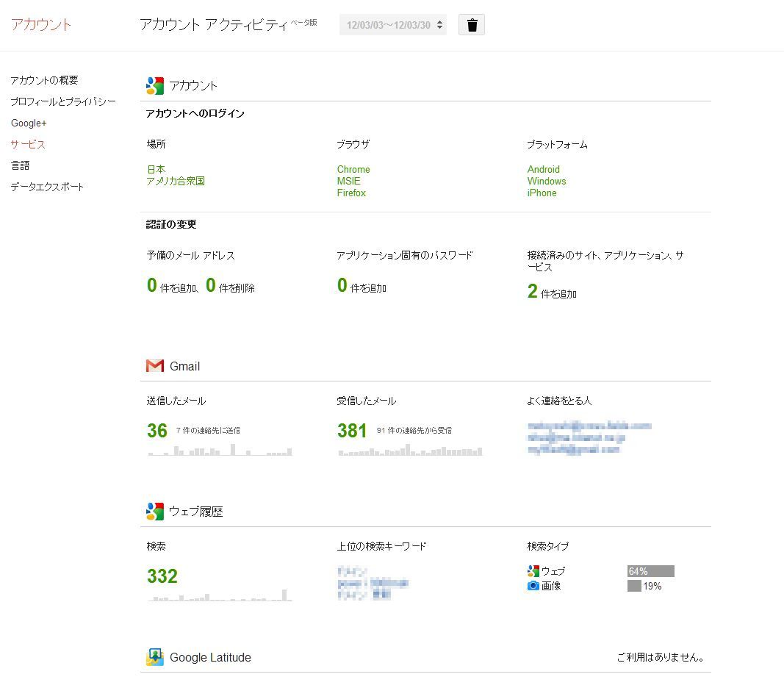Click the ウェブ履歴 section icon
The height and width of the screenshot is (688, 784).
(155, 512)
